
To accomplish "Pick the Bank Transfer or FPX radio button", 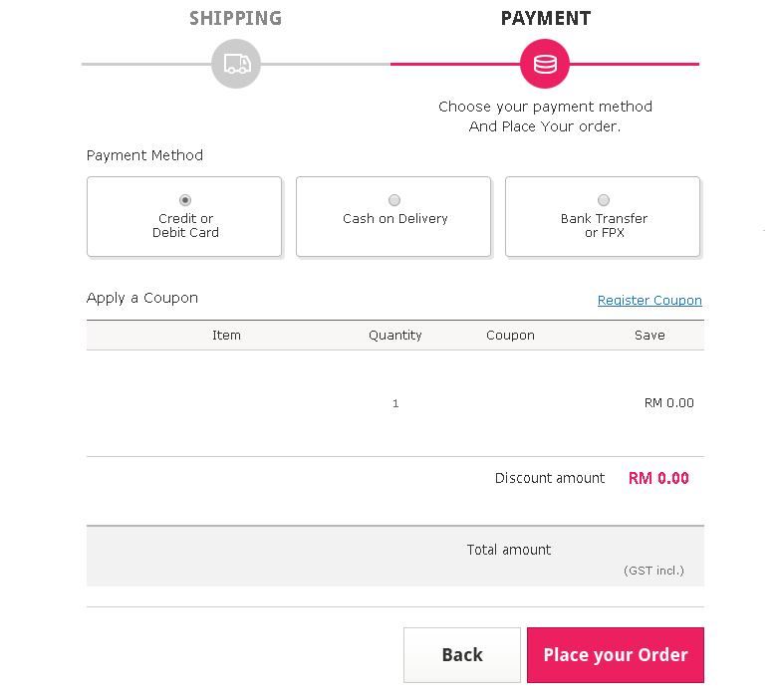I will (604, 200).
